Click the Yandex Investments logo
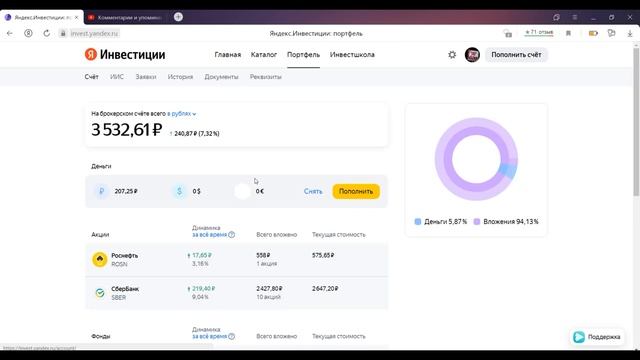640x360 pixels. [x=125, y=54]
